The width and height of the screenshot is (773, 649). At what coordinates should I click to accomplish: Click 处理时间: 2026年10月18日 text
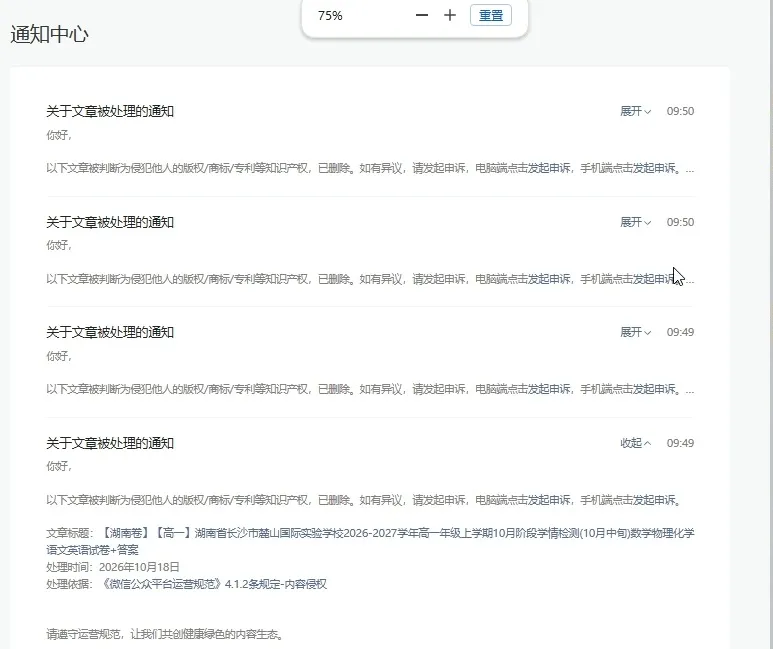[x=113, y=567]
